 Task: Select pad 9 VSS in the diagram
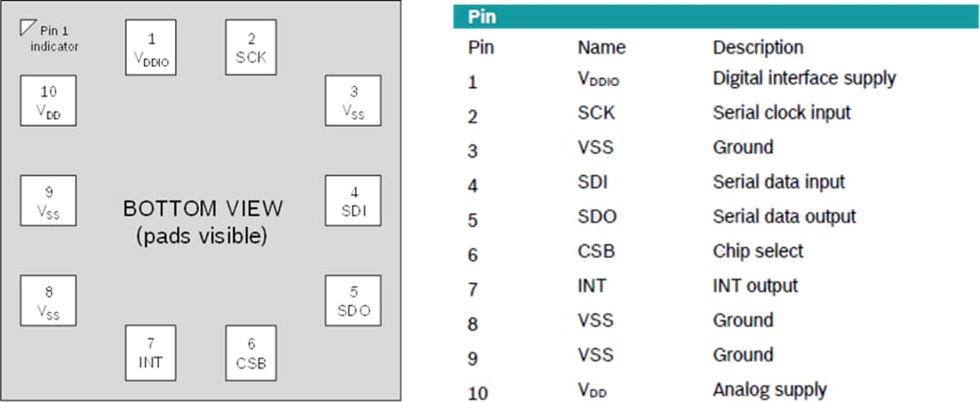(x=48, y=201)
